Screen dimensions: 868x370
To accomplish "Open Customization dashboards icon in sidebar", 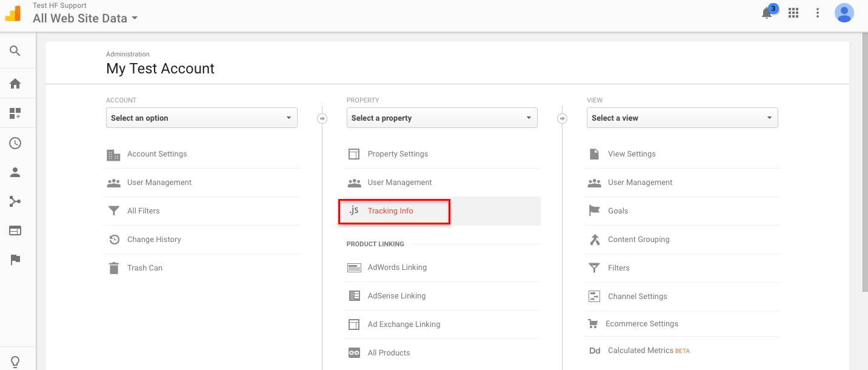I will point(15,113).
